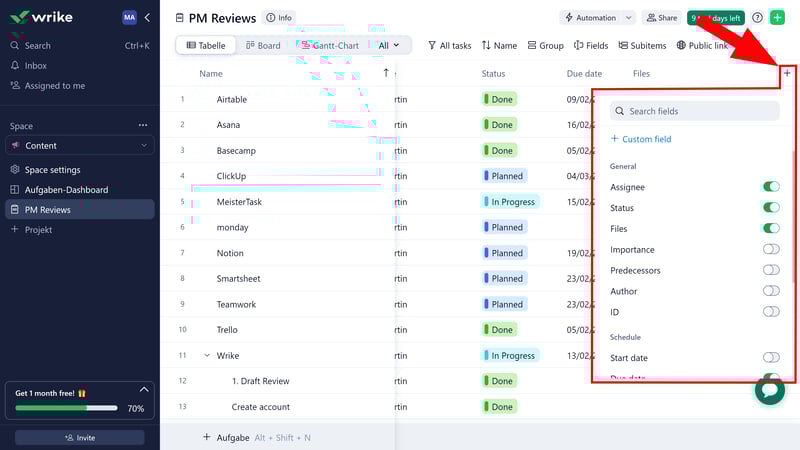Open the help question mark icon

click(x=757, y=17)
